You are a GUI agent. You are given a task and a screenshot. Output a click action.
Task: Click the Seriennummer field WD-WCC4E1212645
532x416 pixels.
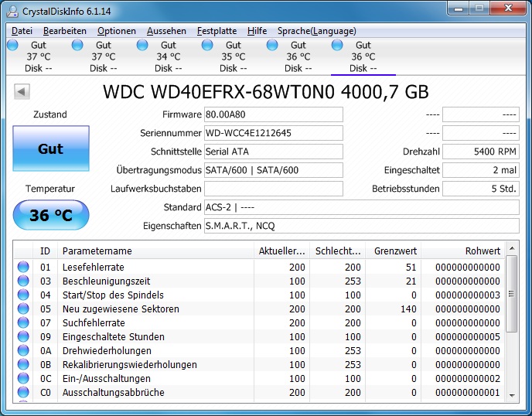pyautogui.click(x=274, y=133)
